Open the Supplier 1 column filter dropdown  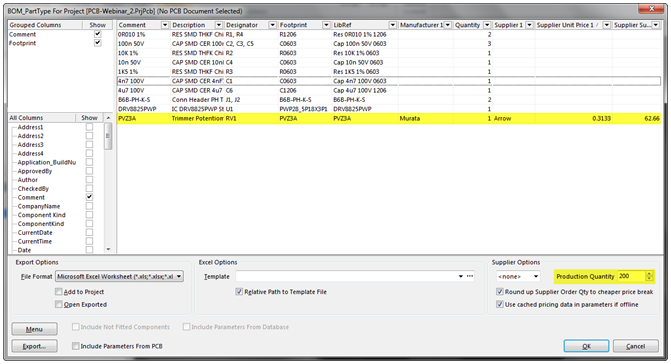[x=529, y=25]
